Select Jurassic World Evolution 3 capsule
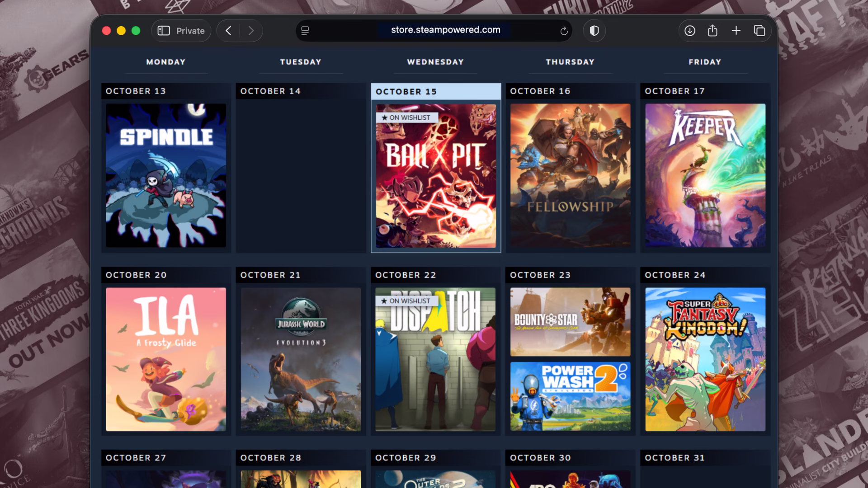The width and height of the screenshot is (868, 488). 301,359
